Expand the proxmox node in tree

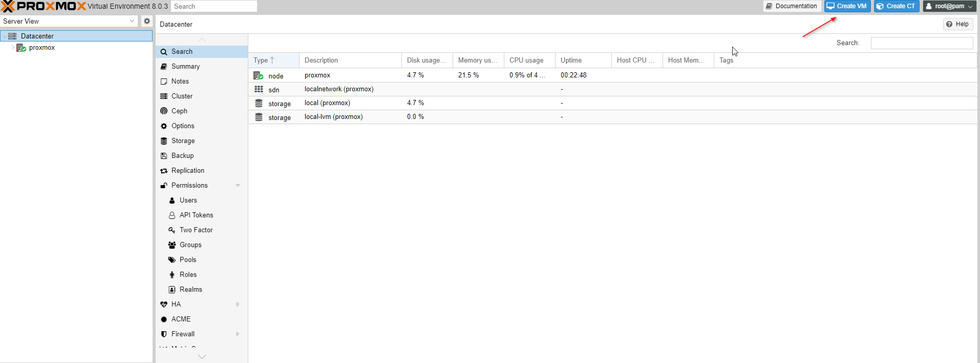click(x=13, y=48)
